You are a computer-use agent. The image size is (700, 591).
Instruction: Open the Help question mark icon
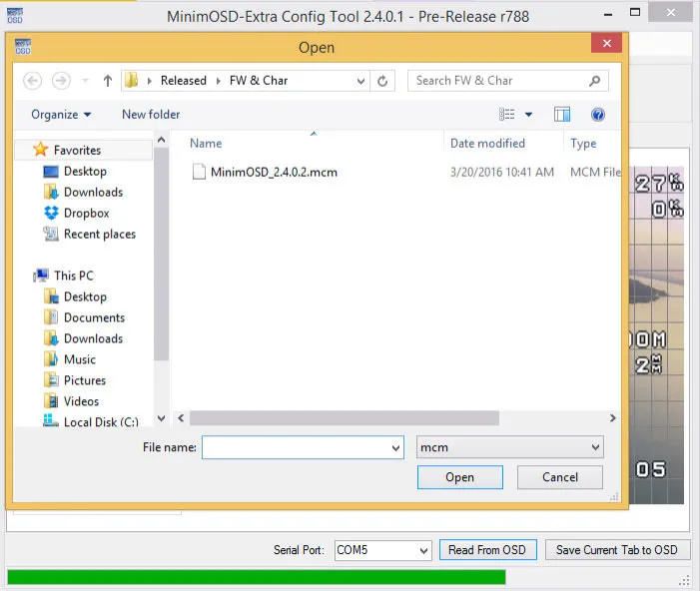(x=598, y=115)
